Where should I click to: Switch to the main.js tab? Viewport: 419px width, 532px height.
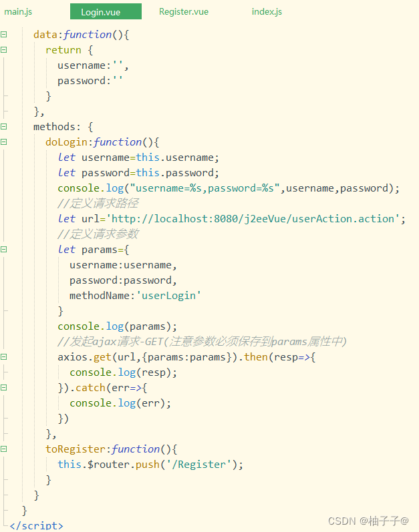click(18, 12)
